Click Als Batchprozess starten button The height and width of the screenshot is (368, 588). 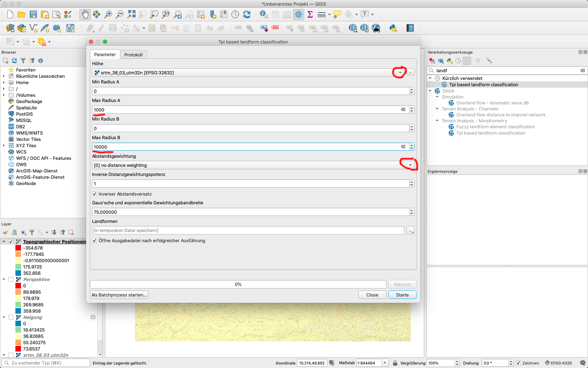click(119, 295)
